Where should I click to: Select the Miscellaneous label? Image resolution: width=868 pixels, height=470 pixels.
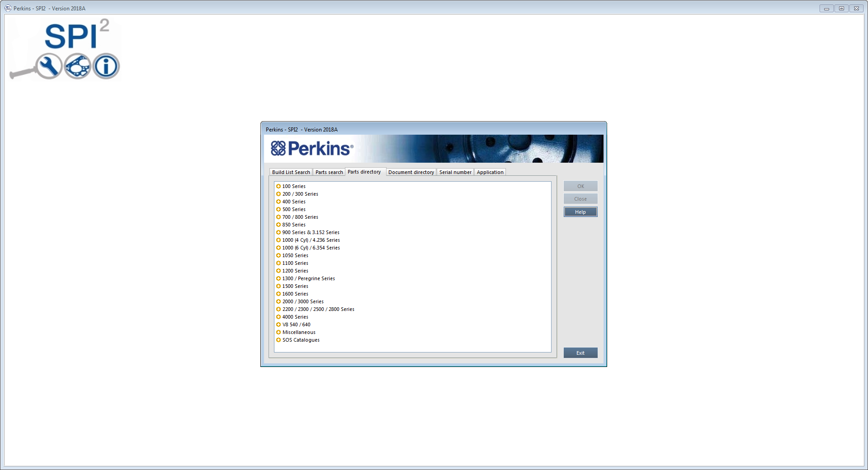(299, 332)
